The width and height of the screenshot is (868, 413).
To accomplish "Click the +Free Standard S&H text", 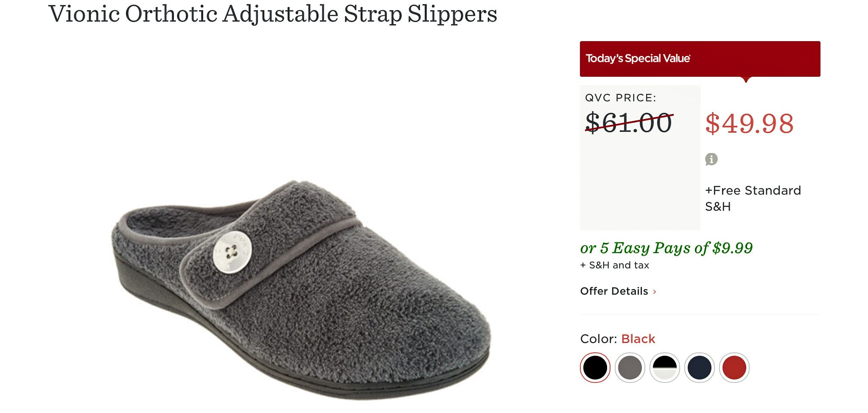I will coord(753,198).
